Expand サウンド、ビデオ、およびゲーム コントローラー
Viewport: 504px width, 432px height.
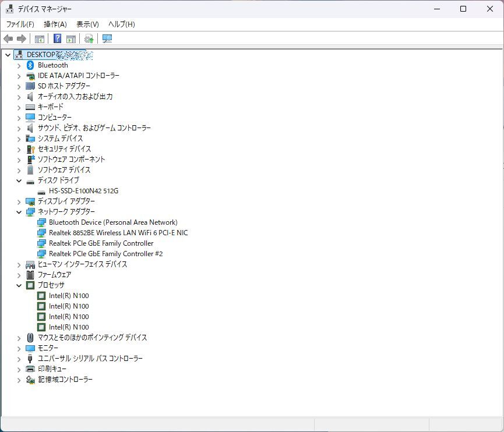tap(19, 129)
